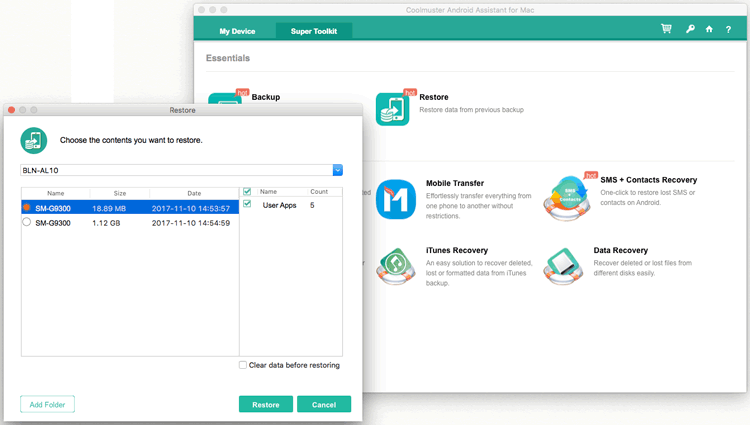Click the key registration icon
This screenshot has height=425, width=750.
pyautogui.click(x=690, y=29)
